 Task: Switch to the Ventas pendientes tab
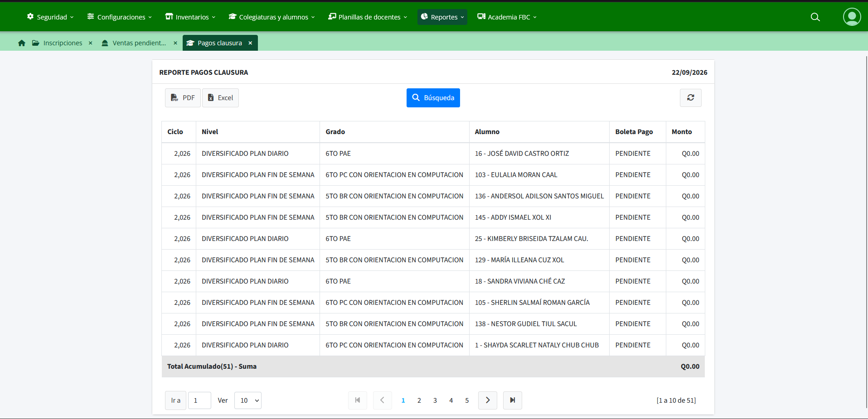(134, 43)
